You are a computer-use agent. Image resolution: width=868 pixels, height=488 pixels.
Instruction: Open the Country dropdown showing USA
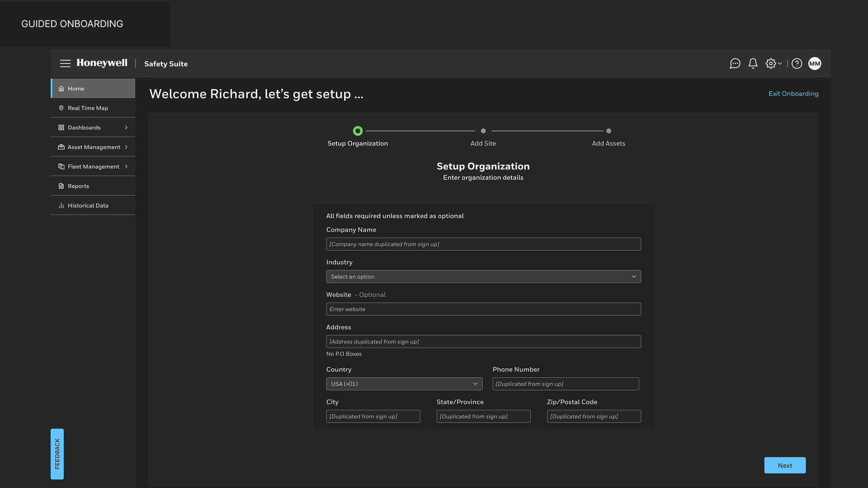[x=404, y=384]
